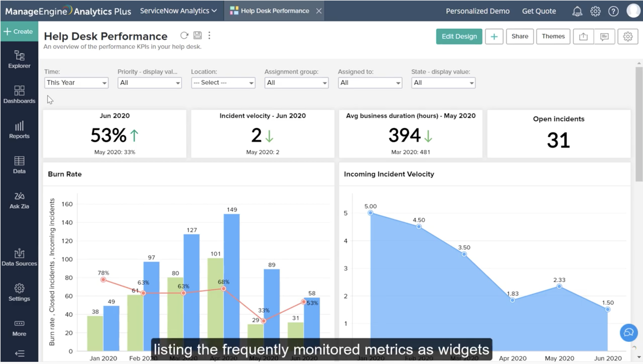Expand the Time filter dropdown
The image size is (643, 364).
(x=76, y=83)
